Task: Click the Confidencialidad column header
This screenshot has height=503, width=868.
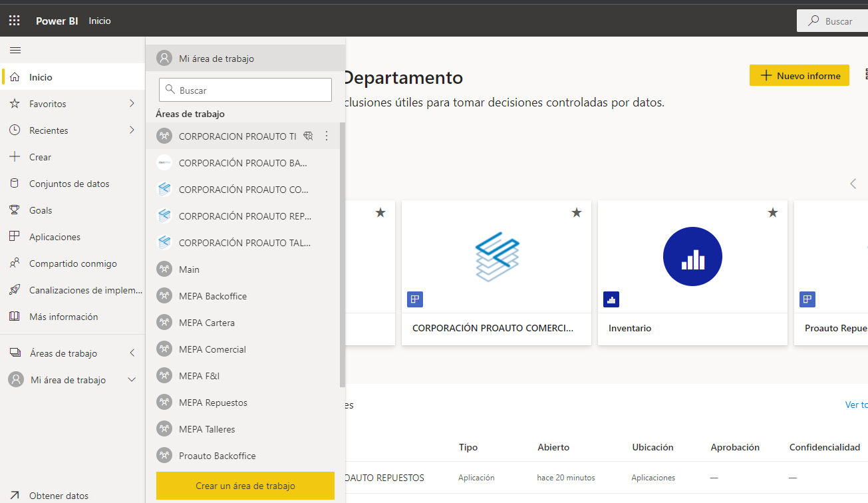Action: pos(825,447)
